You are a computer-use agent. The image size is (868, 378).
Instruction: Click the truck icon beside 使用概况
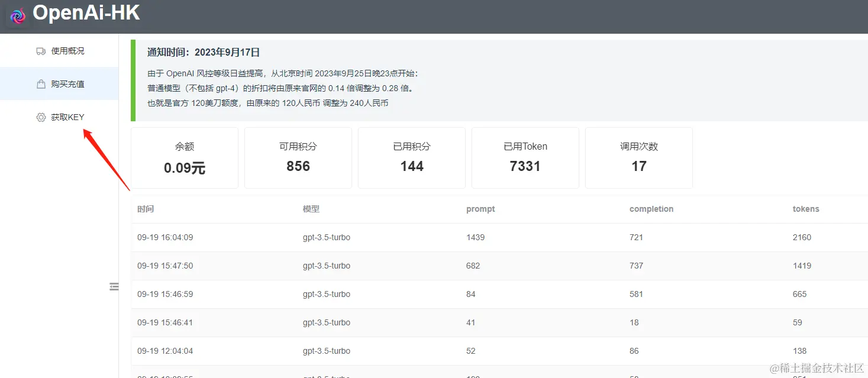point(41,51)
